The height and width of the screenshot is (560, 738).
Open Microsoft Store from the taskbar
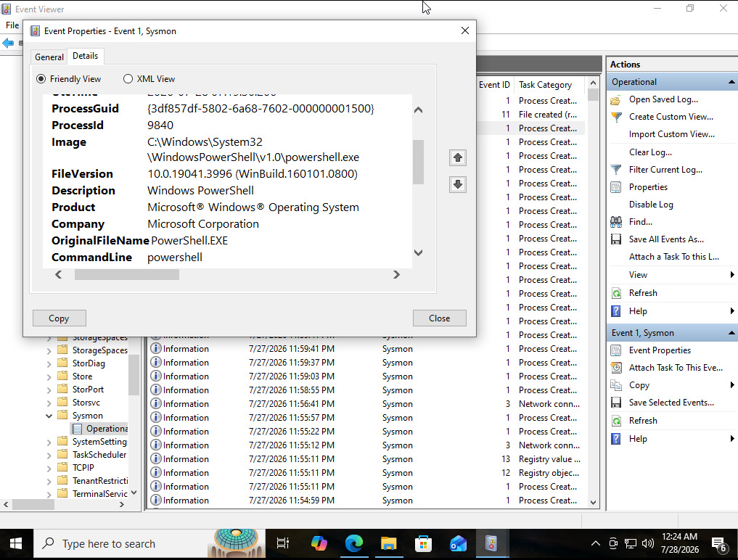[424, 544]
